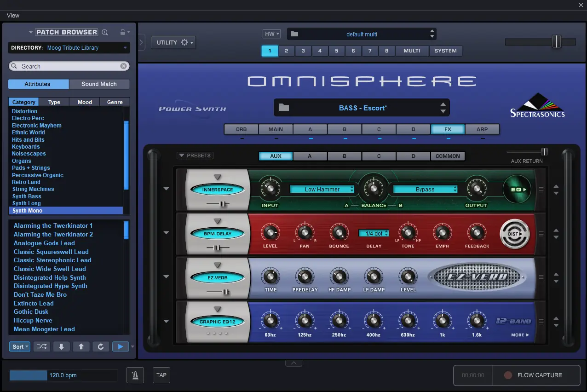Click MORE on the Graphic EQ12

(x=520, y=335)
